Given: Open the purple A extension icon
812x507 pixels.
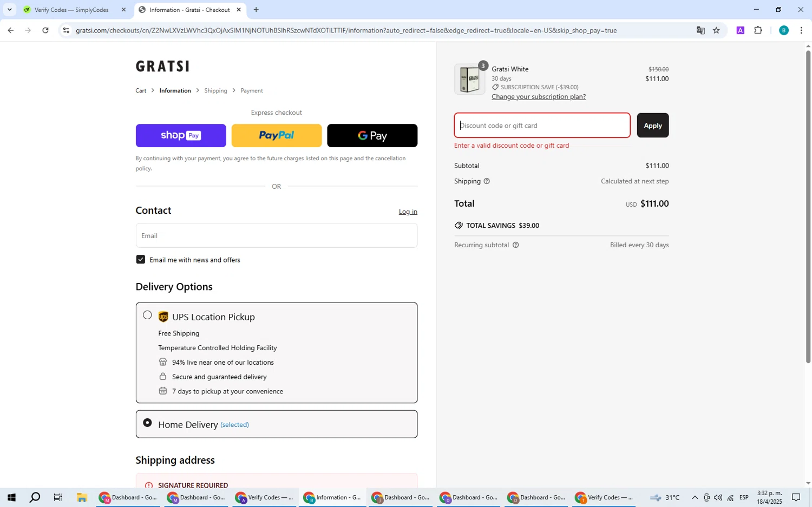Looking at the screenshot, I should click(x=740, y=30).
